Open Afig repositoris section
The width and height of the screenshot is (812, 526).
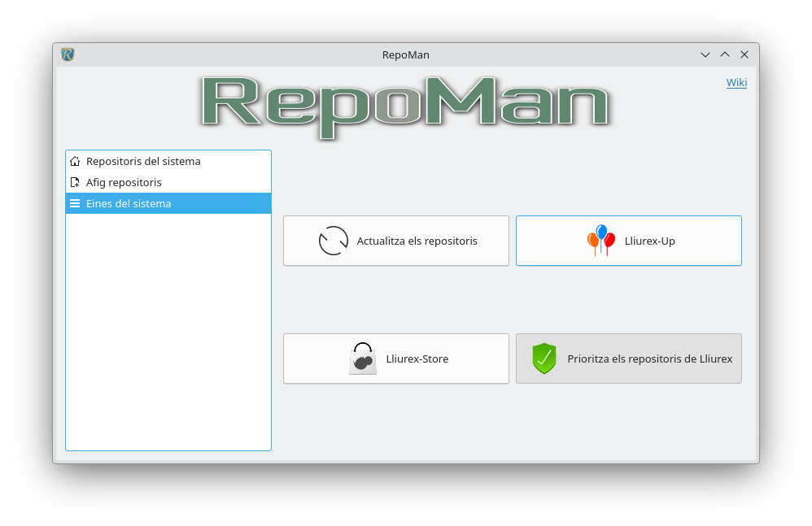pyautogui.click(x=168, y=183)
